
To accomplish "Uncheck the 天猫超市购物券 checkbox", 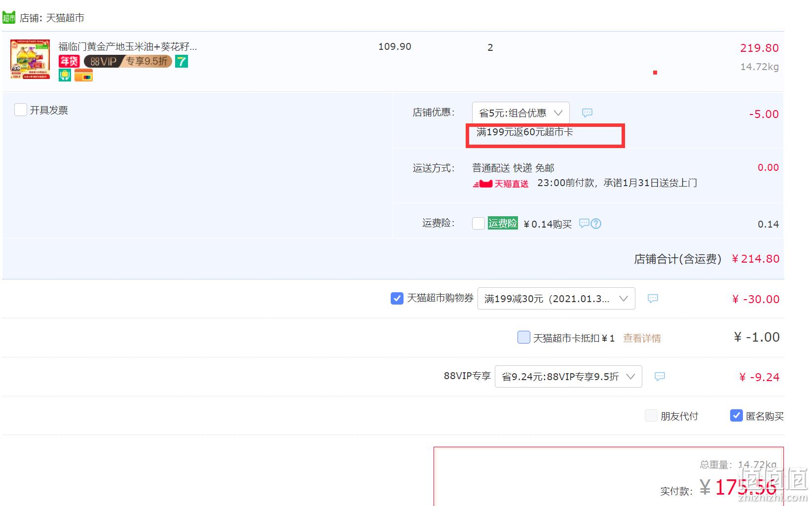I will (x=397, y=298).
